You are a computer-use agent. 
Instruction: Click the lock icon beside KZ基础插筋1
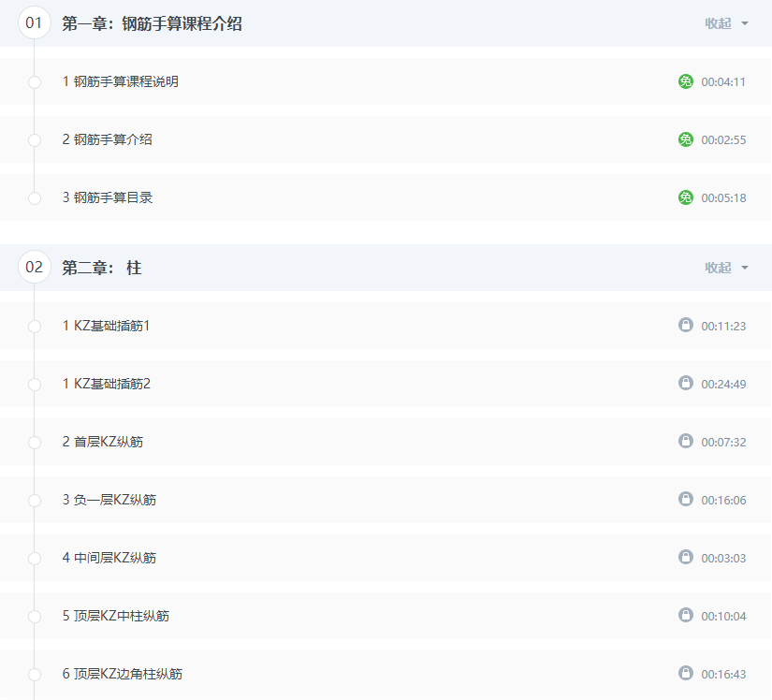click(686, 325)
